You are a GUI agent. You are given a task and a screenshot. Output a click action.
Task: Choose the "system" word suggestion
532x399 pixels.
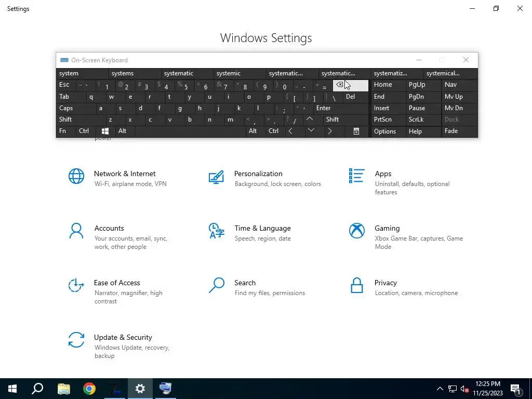point(83,74)
